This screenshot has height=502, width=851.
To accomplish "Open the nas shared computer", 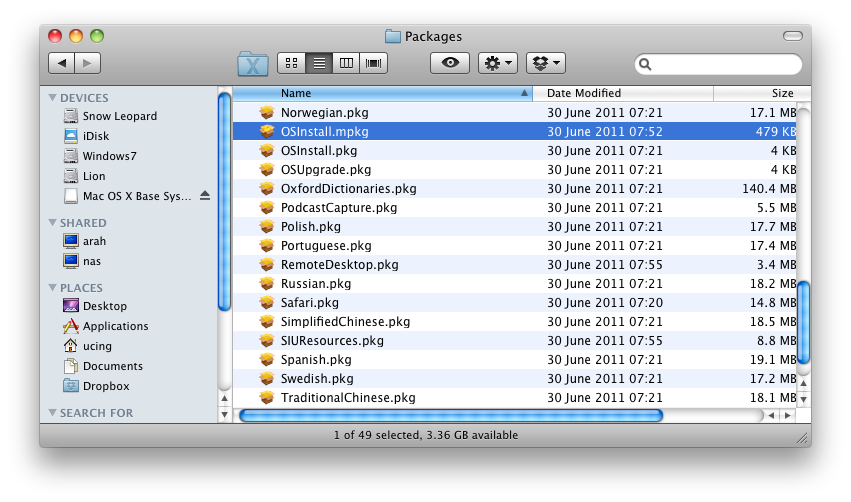I will coord(82,261).
